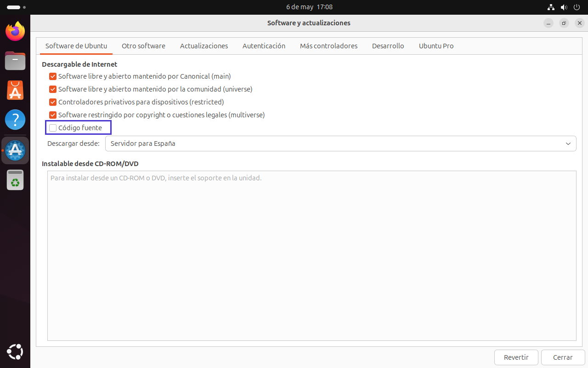The width and height of the screenshot is (588, 368).
Task: Toggle multiverse restricted software checkbox
Action: pyautogui.click(x=53, y=115)
